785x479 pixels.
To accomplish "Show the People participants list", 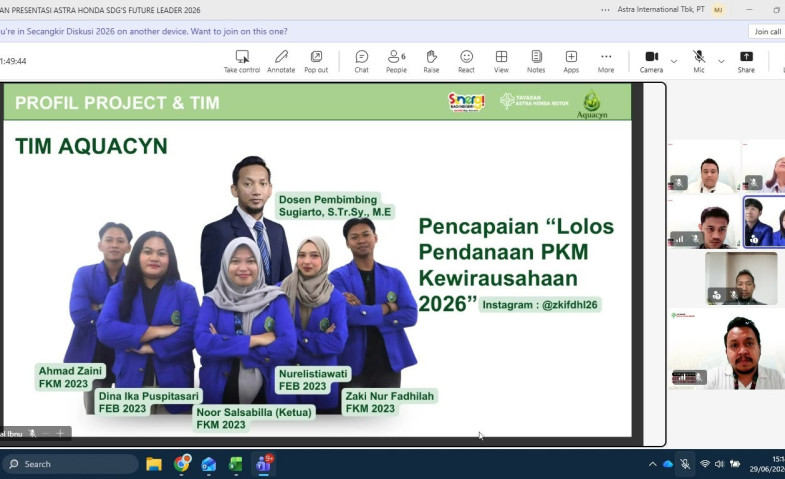I will click(396, 62).
